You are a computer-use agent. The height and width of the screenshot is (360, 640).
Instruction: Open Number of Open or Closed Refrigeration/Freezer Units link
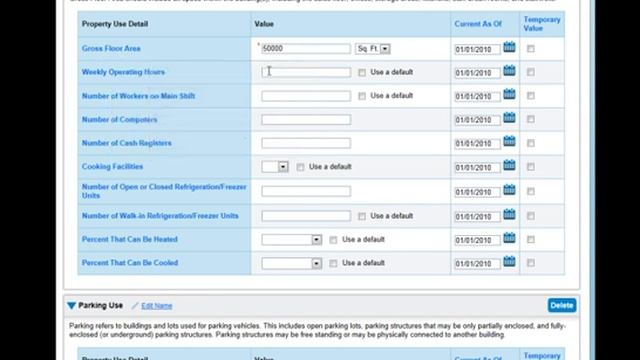pyautogui.click(x=164, y=191)
